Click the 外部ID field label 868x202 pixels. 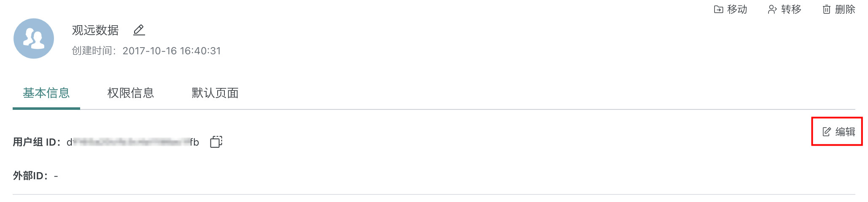(x=30, y=176)
